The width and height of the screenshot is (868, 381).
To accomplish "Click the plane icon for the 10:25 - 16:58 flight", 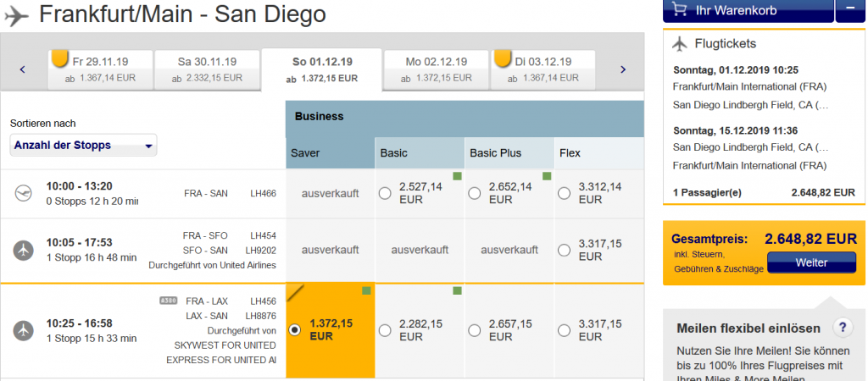I will coord(23,330).
